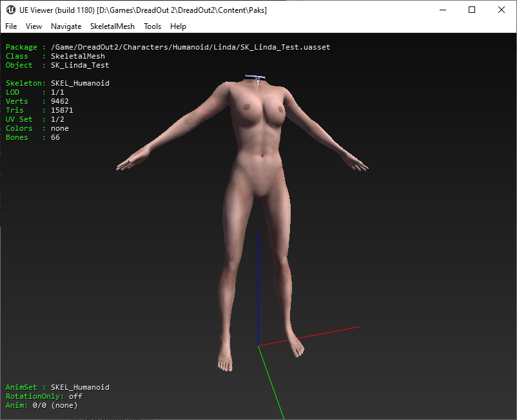Open the Tools menu
This screenshot has height=420, width=517.
[152, 26]
